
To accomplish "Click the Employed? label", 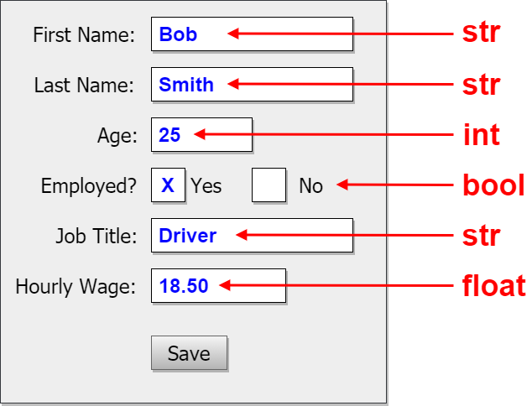I will pyautogui.click(x=89, y=186).
